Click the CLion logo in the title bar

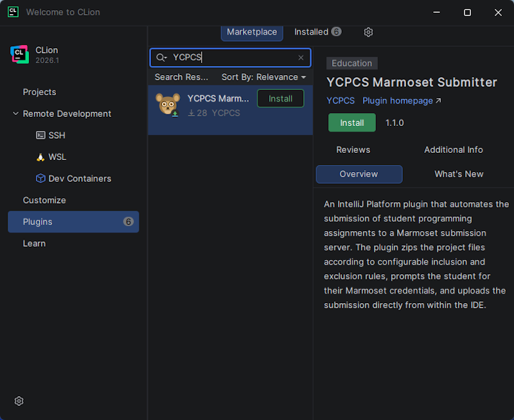13,12
